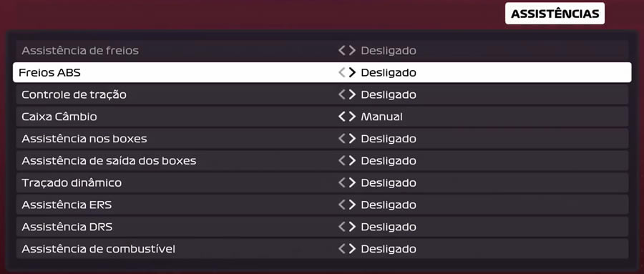Click right arrow for Controle de tração

(352, 94)
